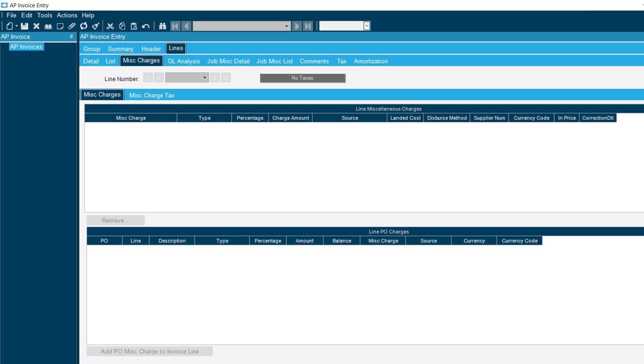Screen dimensions: 644x364
Task: Click the Charge Amount column header
Action: point(290,118)
